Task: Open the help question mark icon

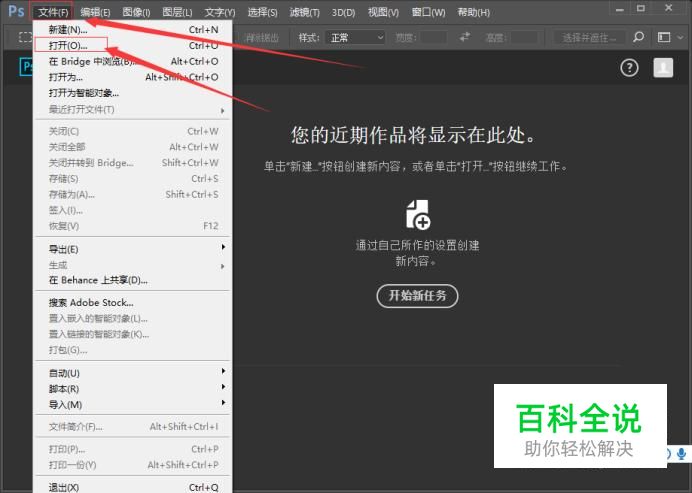Action: click(629, 68)
